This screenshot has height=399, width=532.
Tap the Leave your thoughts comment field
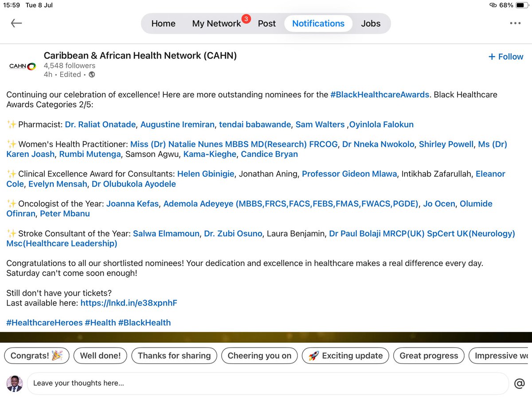coord(268,383)
